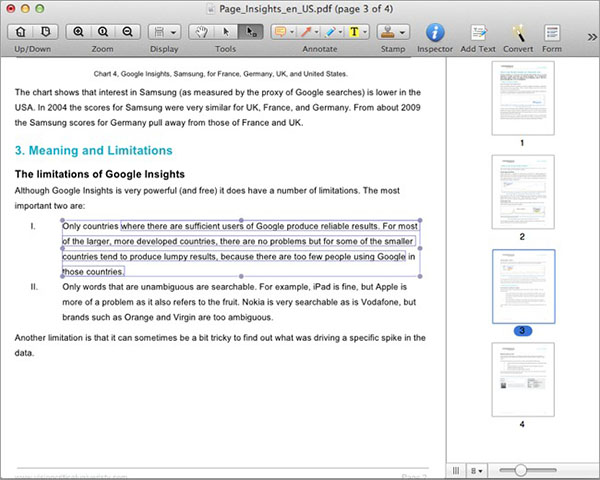Select the hand scroll tool
This screenshot has width=600, height=480.
[201, 31]
